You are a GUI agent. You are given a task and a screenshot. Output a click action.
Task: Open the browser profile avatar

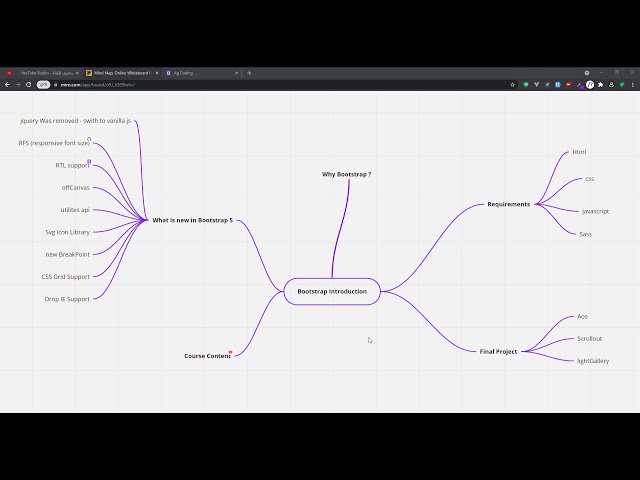click(x=611, y=84)
